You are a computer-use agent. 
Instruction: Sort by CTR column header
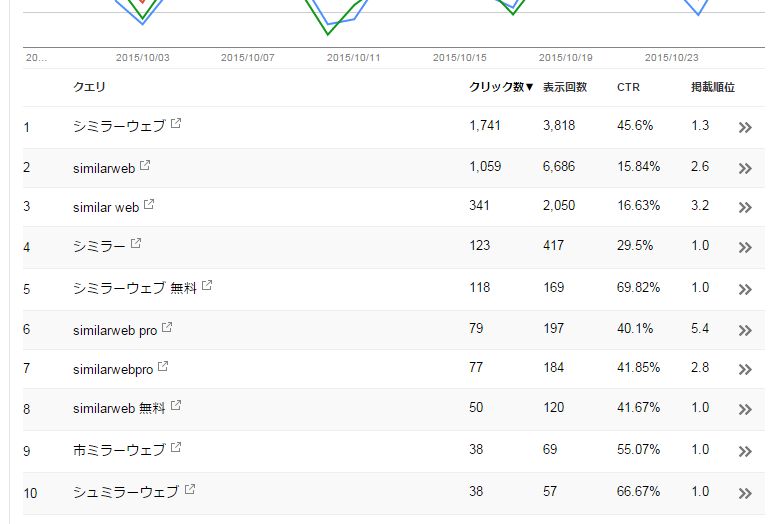click(628, 87)
